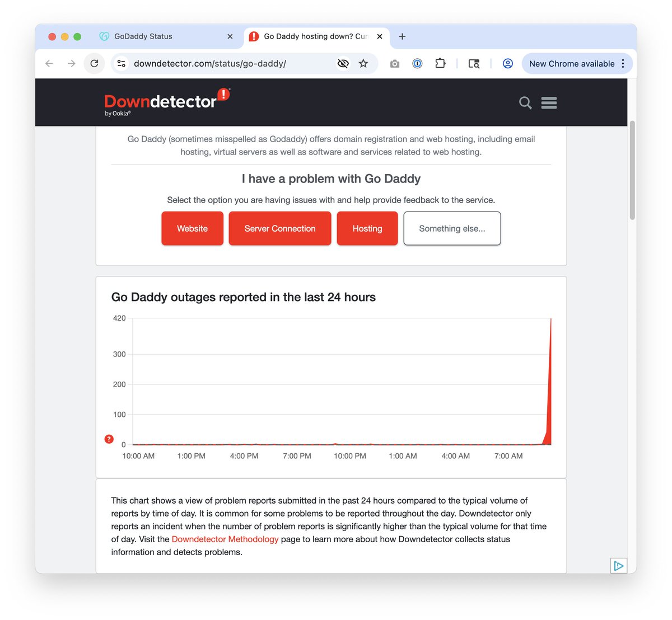The width and height of the screenshot is (672, 620).
Task: Report a Server Connection problem
Action: 280,228
